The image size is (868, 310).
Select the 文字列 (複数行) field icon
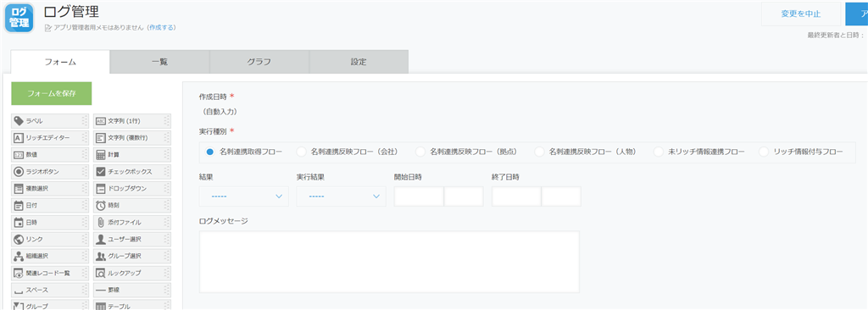101,138
